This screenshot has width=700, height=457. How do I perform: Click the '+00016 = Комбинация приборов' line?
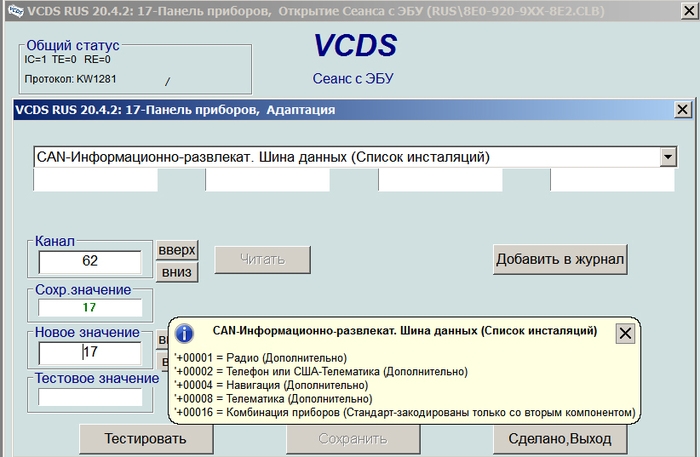pyautogui.click(x=405, y=412)
